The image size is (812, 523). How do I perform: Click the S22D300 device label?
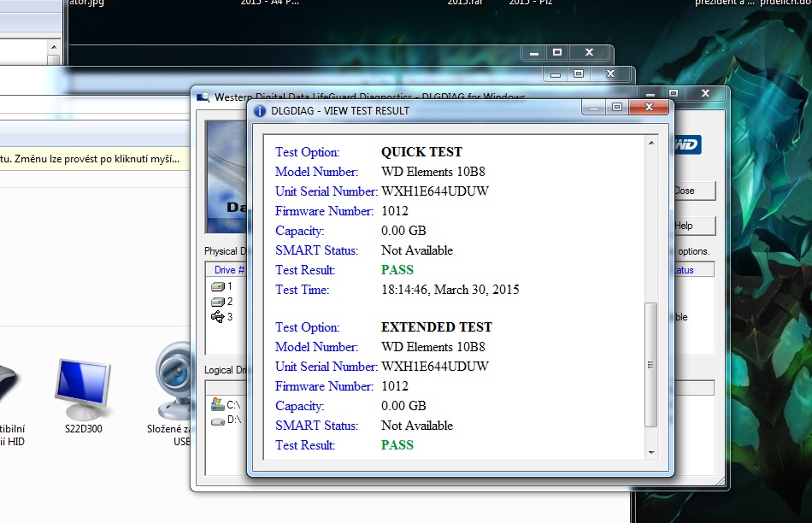click(x=84, y=429)
